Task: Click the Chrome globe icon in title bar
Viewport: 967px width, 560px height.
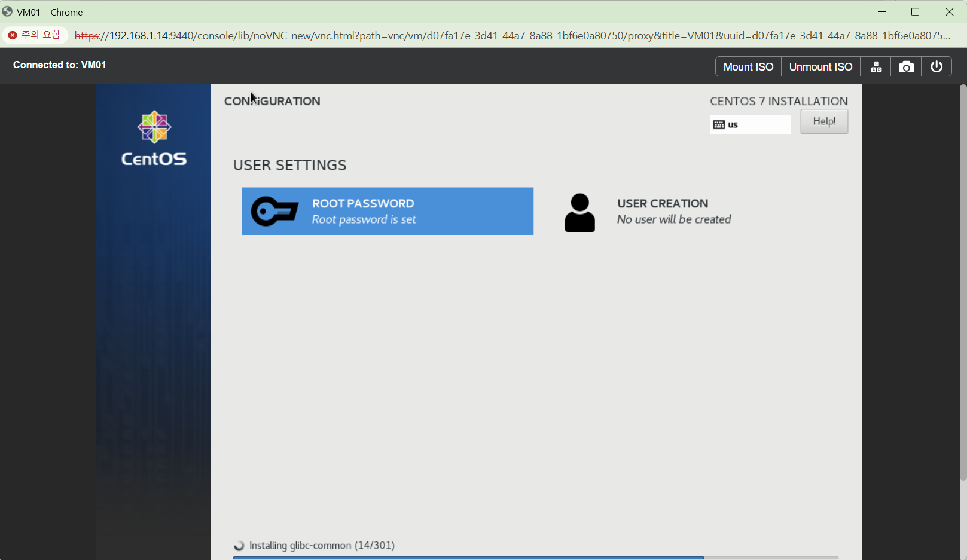Action: pos(7,11)
